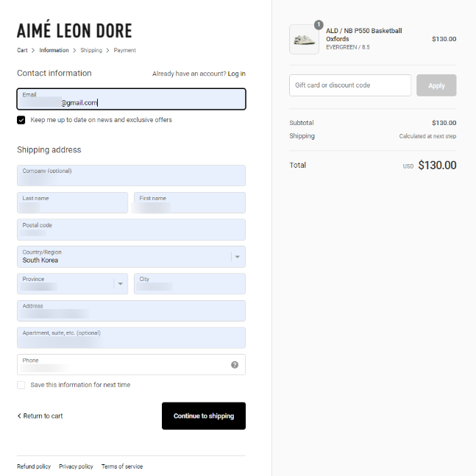Click the Last name field

pos(73,202)
